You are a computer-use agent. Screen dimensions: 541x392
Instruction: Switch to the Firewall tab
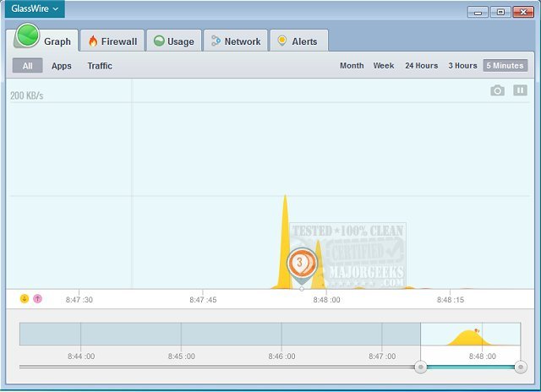[x=112, y=41]
